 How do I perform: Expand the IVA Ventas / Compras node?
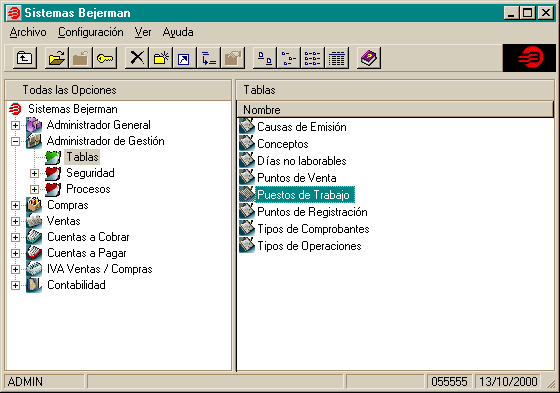(x=15, y=269)
